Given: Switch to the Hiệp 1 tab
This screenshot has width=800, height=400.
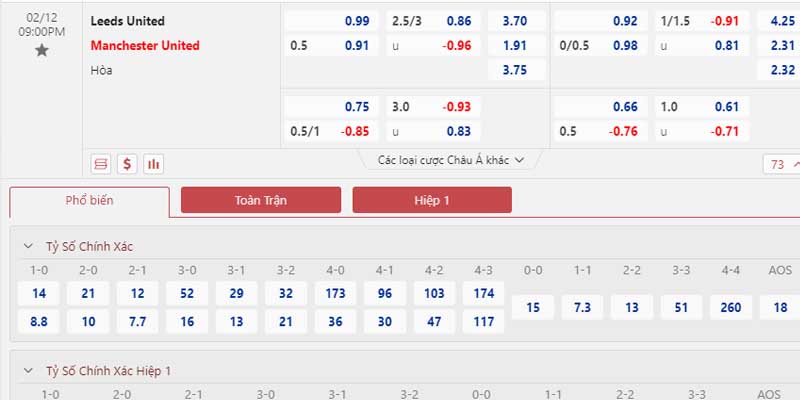Looking at the screenshot, I should (432, 200).
